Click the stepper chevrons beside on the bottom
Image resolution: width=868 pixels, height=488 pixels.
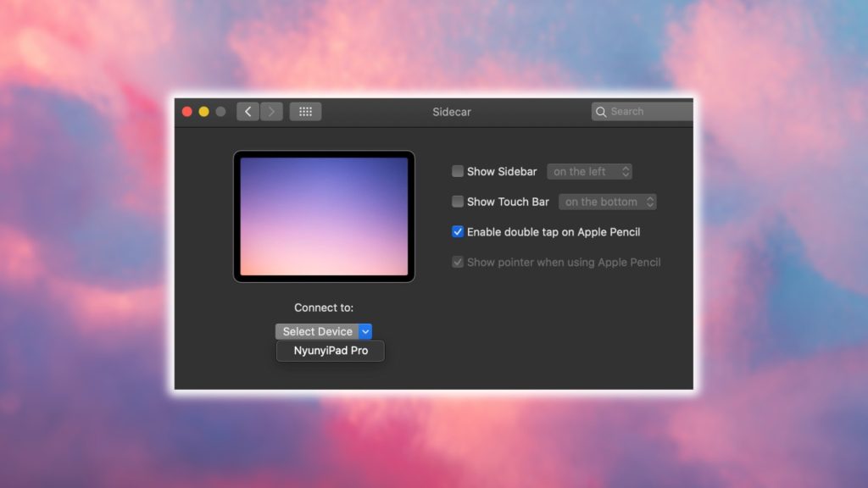pyautogui.click(x=651, y=202)
